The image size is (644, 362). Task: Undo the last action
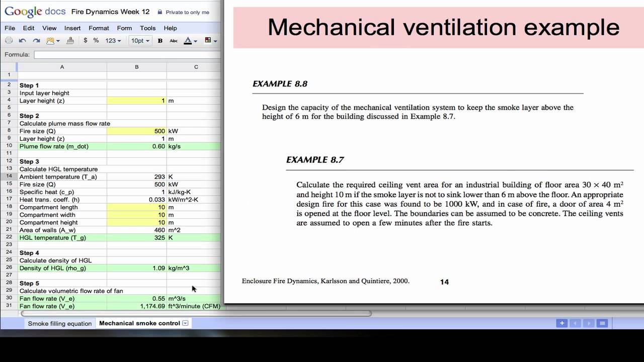click(x=23, y=41)
